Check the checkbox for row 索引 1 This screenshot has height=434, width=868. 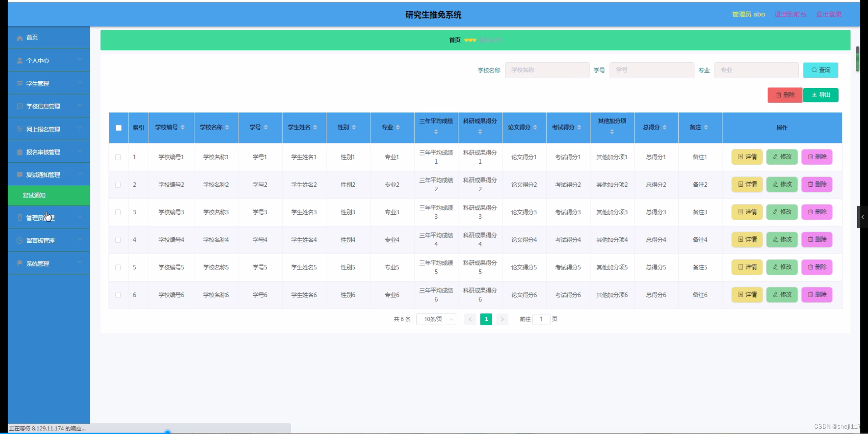[x=118, y=157]
